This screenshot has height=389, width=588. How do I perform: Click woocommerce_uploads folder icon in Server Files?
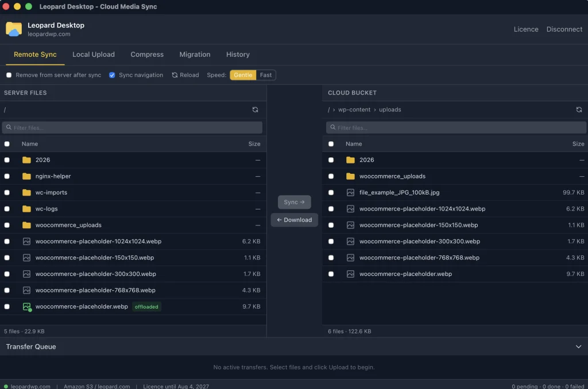click(x=26, y=225)
